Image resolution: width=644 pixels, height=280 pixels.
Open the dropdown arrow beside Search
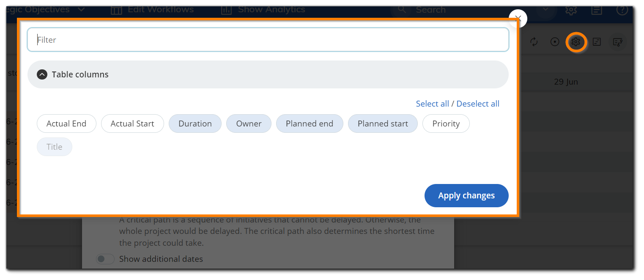[x=545, y=10]
